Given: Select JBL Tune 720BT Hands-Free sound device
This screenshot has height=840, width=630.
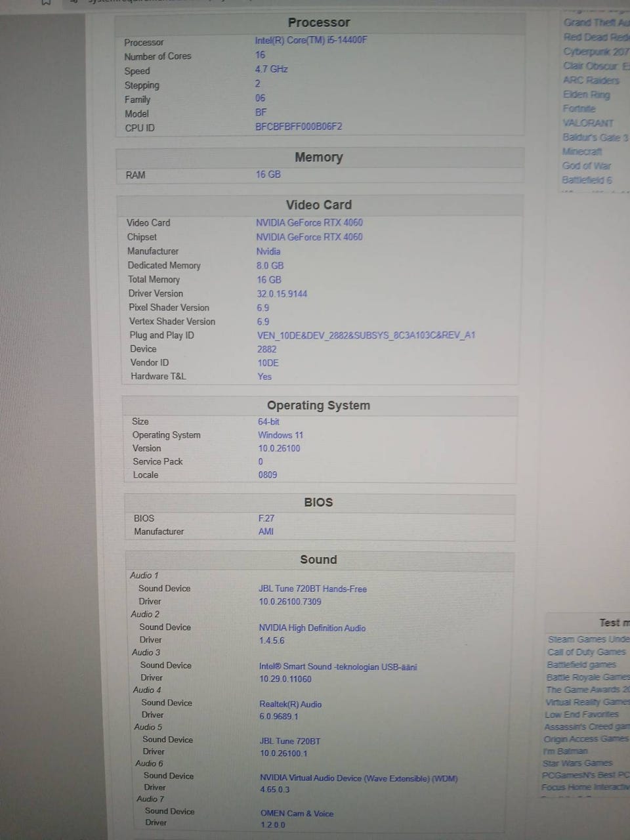Looking at the screenshot, I should pyautogui.click(x=312, y=589).
